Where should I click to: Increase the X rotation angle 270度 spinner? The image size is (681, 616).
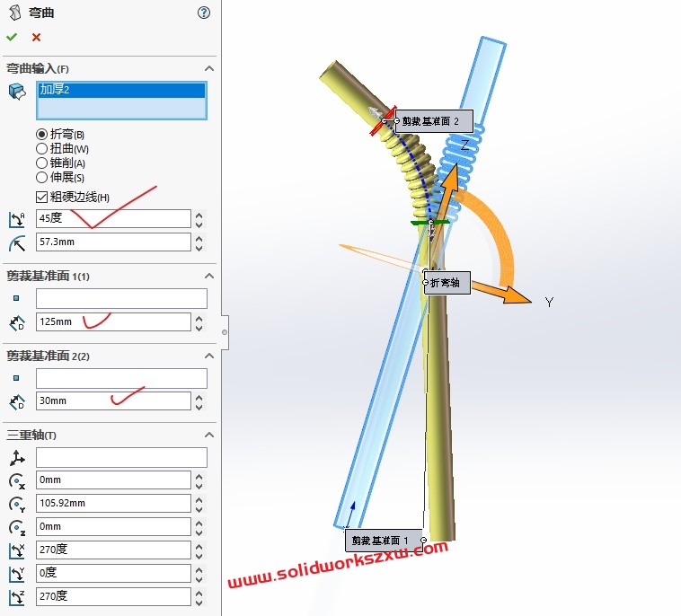pyautogui.click(x=199, y=546)
